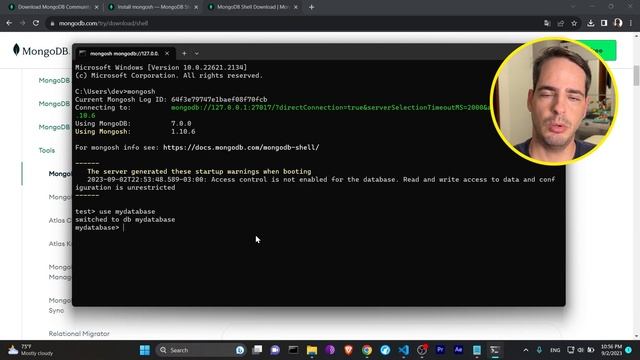The height and width of the screenshot is (360, 640).
Task: Close the Download MongoDB Community tab
Action: (96, 7)
